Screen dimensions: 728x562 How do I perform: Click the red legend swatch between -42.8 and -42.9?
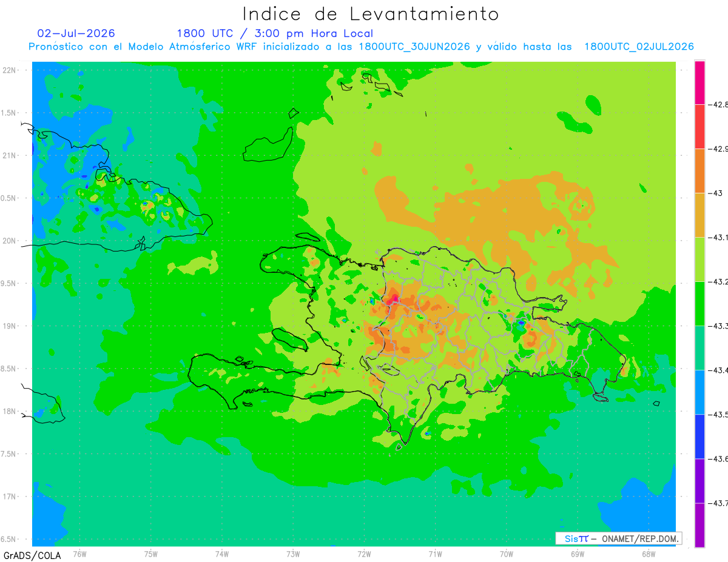click(x=699, y=126)
